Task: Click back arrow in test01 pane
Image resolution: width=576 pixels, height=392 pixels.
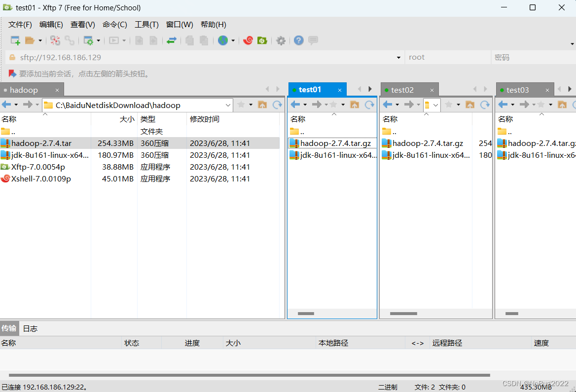Action: [295, 105]
